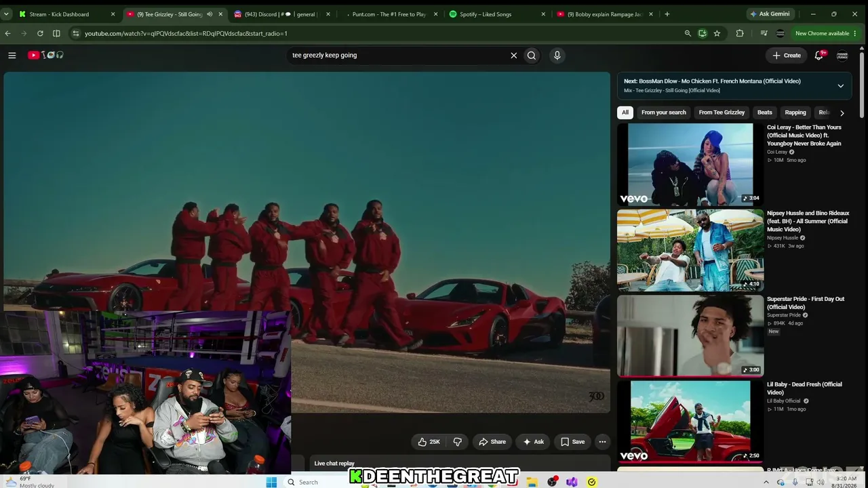This screenshot has height=488, width=868.
Task: Share the video
Action: click(x=492, y=442)
